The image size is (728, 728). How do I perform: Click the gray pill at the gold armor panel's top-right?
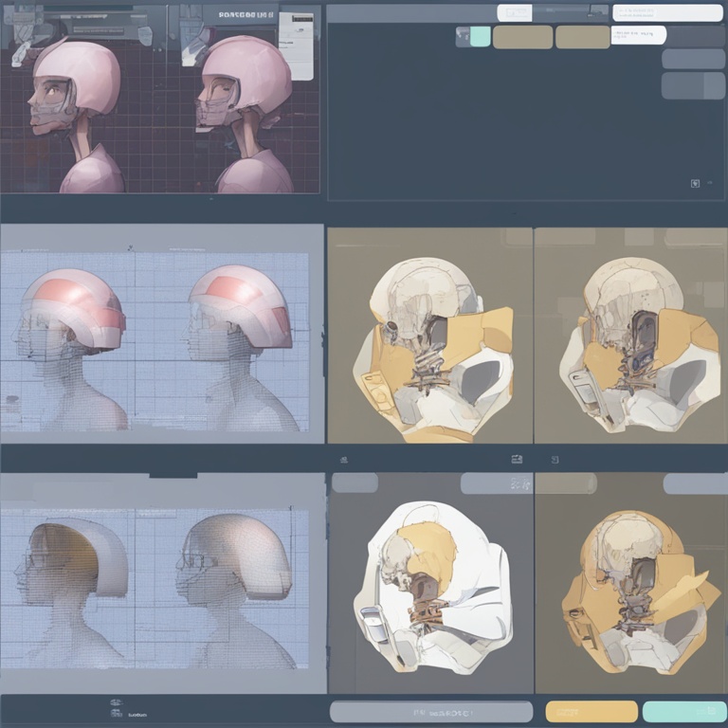coord(695,483)
